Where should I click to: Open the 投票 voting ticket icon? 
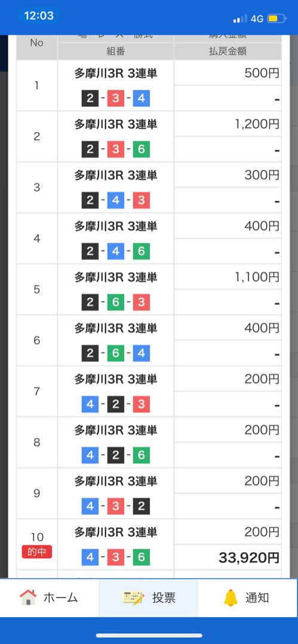(x=134, y=597)
